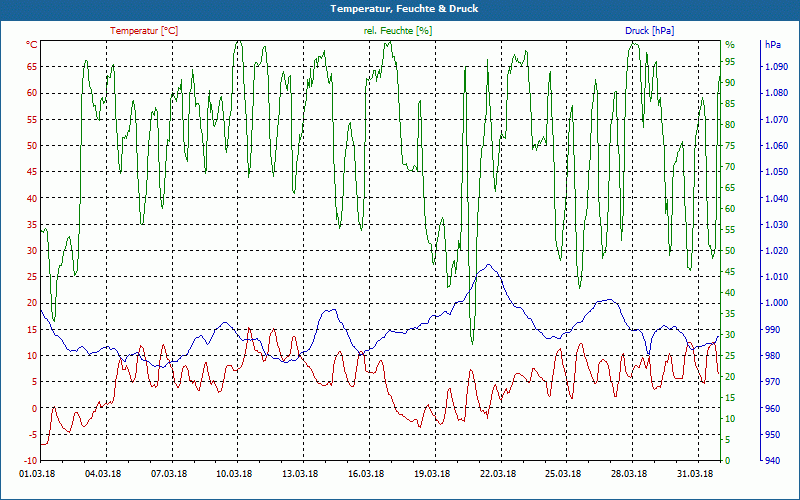Screen dimensions: 800x500
Task: Click date label 07.03.18 on x-axis
Action: point(169,473)
